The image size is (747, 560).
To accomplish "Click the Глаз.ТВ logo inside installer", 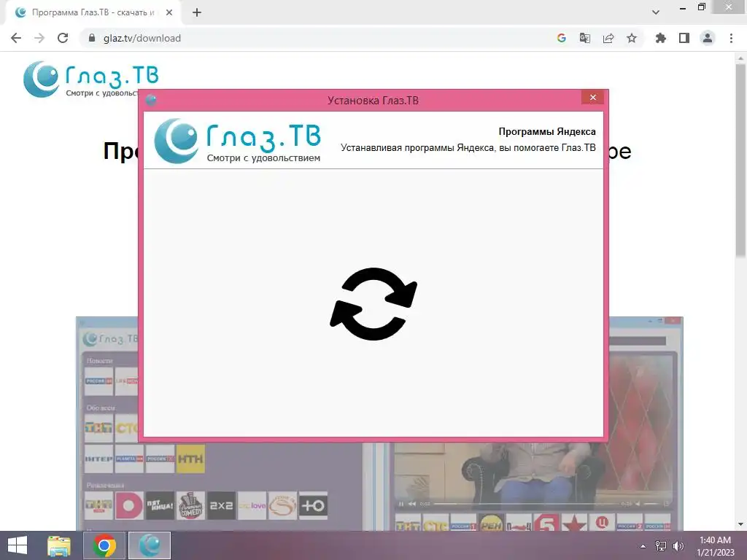I will coord(237,141).
